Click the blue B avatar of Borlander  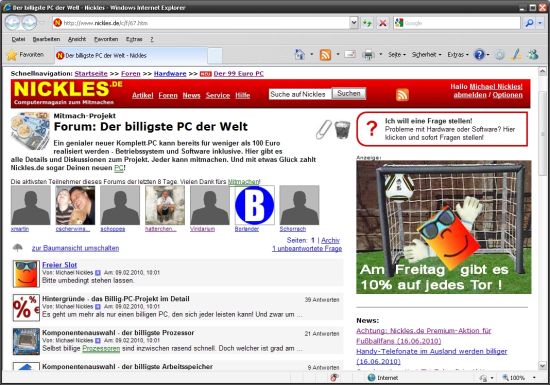click(254, 205)
